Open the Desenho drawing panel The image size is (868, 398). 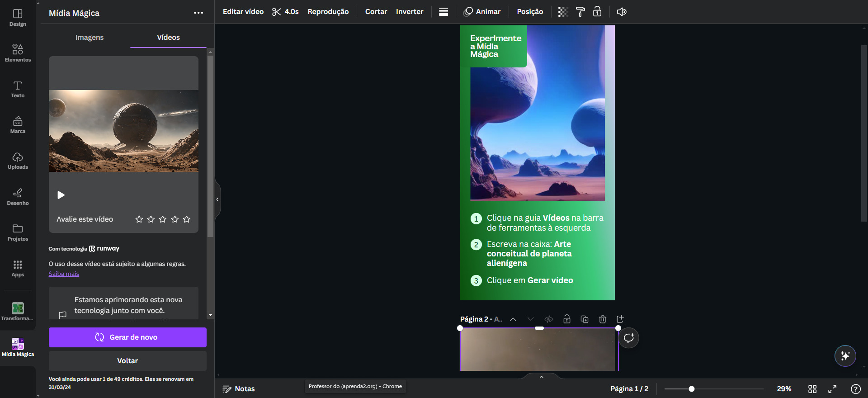coord(18,197)
